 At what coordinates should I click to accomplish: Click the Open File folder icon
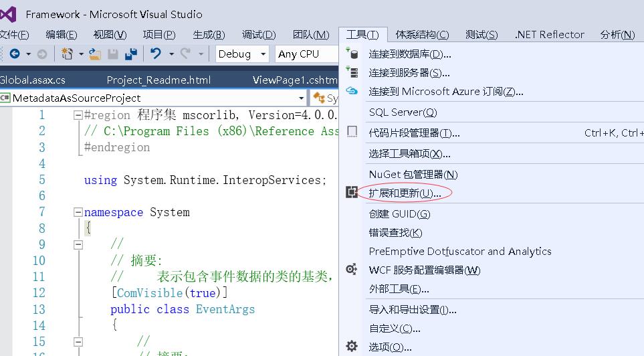coord(95,54)
